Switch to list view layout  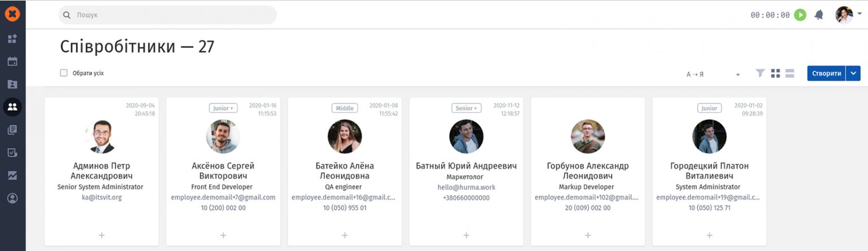(x=789, y=73)
